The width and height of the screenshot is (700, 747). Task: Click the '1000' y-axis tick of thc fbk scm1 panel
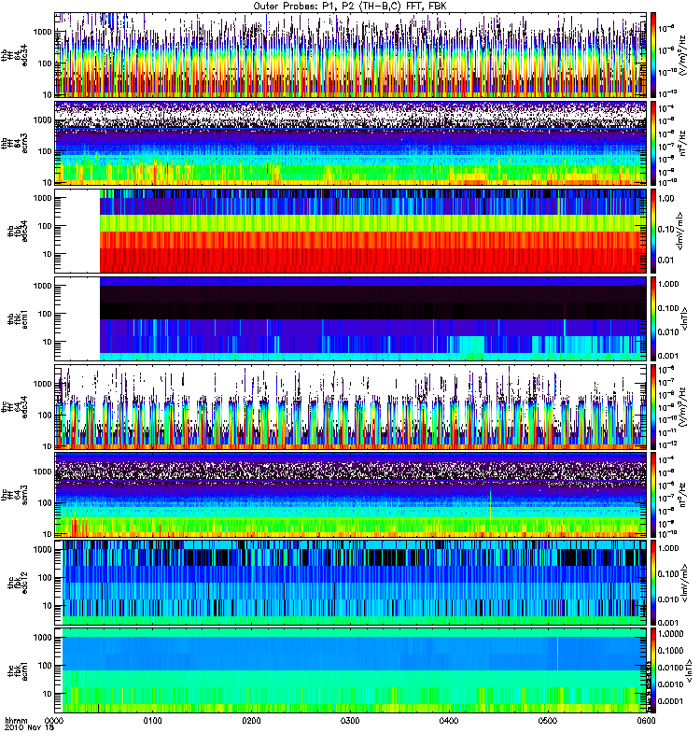[x=42, y=638]
